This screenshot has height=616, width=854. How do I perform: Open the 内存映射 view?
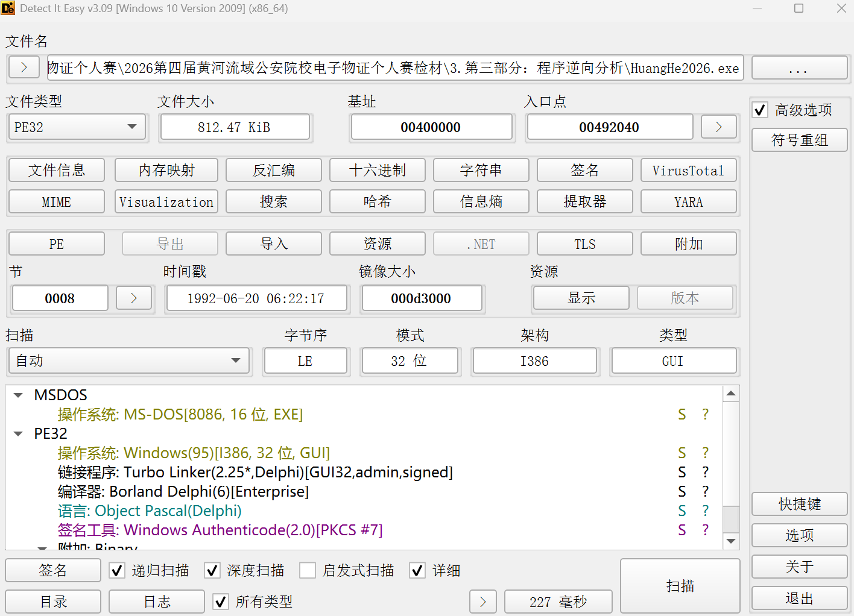point(166,170)
